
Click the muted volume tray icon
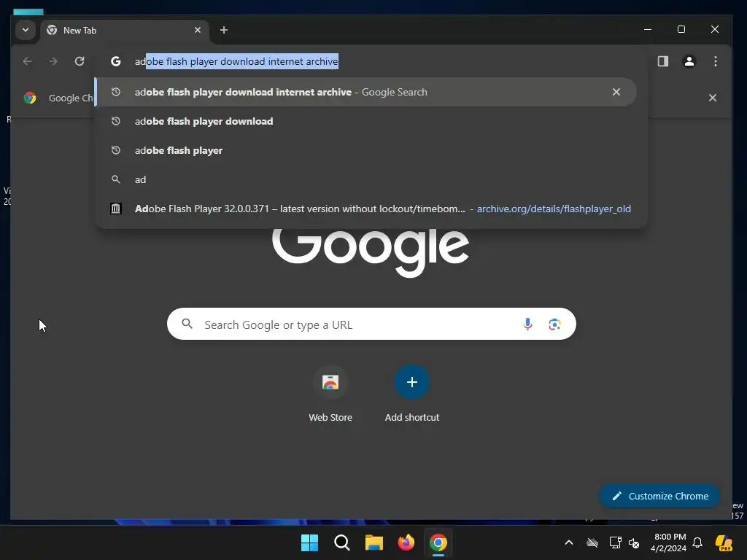pyautogui.click(x=634, y=542)
